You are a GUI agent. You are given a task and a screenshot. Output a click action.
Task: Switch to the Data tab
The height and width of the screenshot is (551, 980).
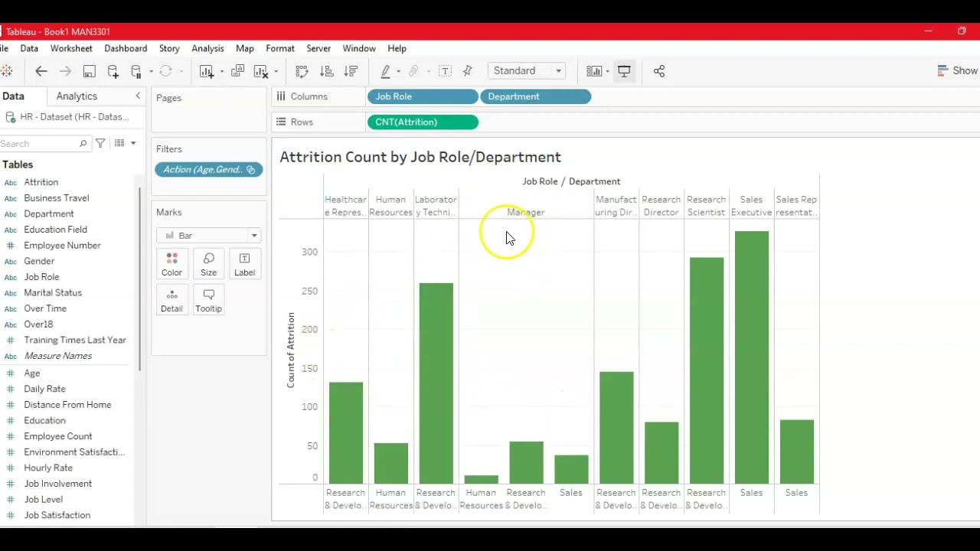pyautogui.click(x=13, y=96)
